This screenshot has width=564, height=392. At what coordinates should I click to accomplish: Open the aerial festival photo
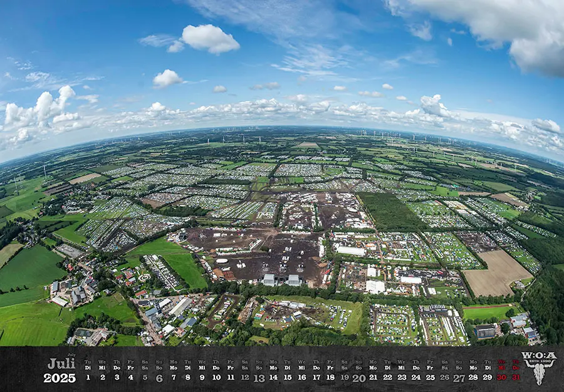coord(282,173)
